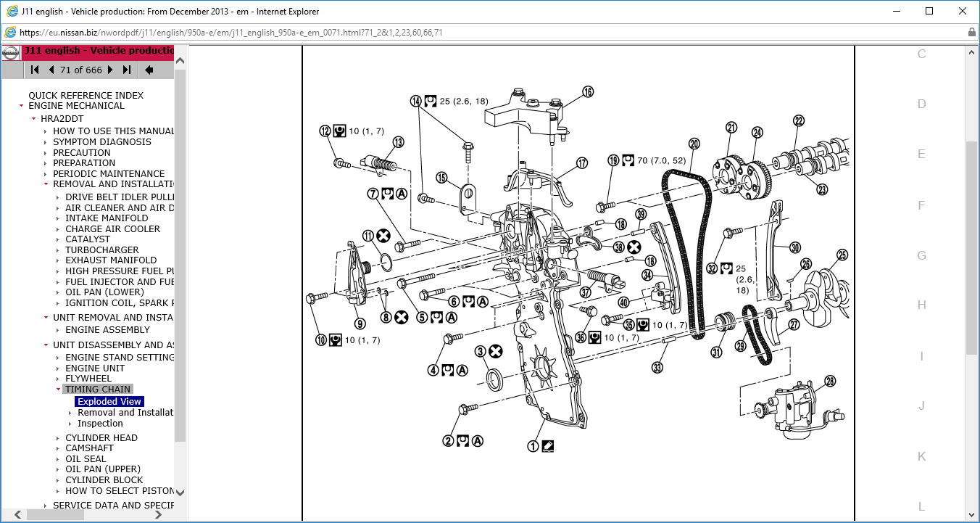Select the PREPARATION entry

(84, 163)
